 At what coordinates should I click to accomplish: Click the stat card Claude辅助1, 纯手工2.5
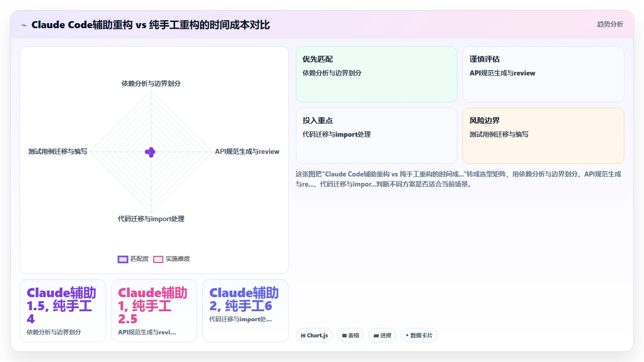point(154,311)
